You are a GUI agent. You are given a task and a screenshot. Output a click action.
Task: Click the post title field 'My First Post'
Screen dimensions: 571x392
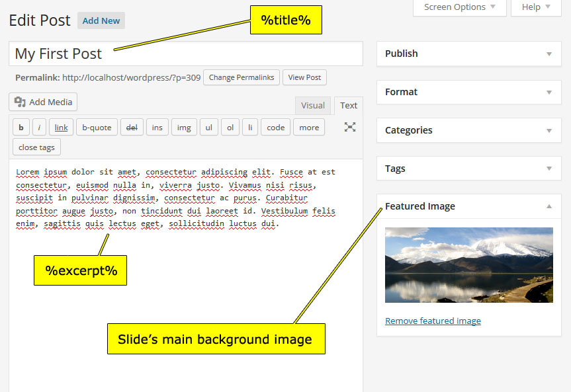click(x=185, y=54)
